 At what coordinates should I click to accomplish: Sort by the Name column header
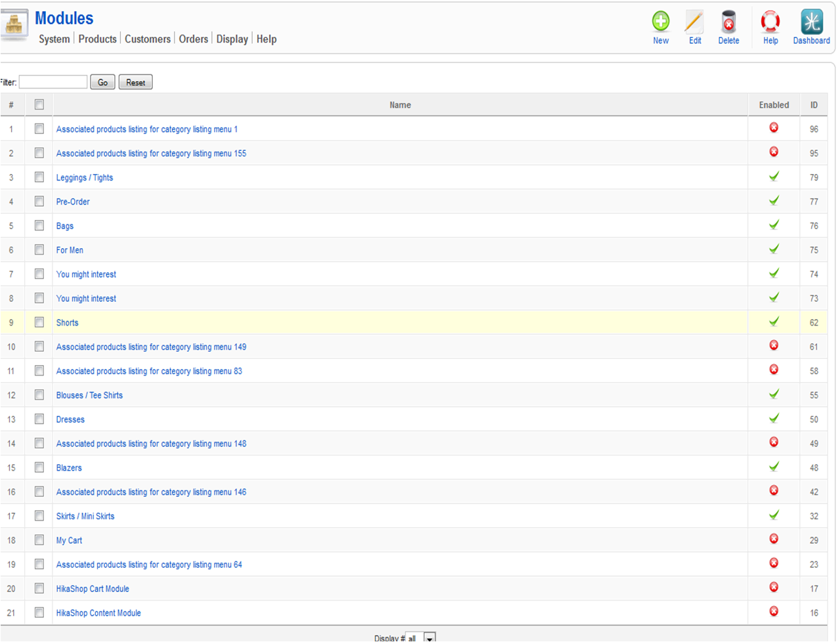[400, 105]
